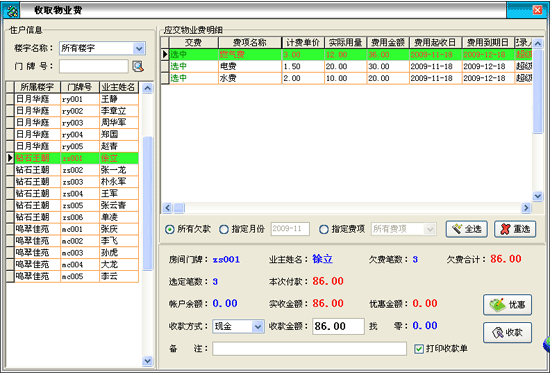Click the 门牌号 input field
This screenshot has width=552, height=375.
pos(94,66)
